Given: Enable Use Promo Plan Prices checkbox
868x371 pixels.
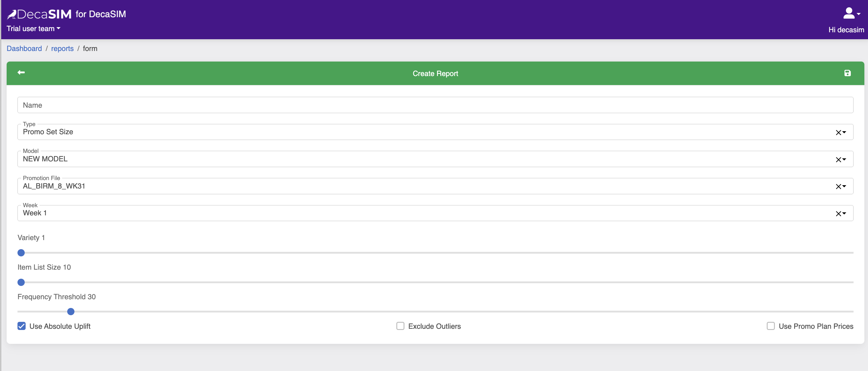Looking at the screenshot, I should (770, 326).
